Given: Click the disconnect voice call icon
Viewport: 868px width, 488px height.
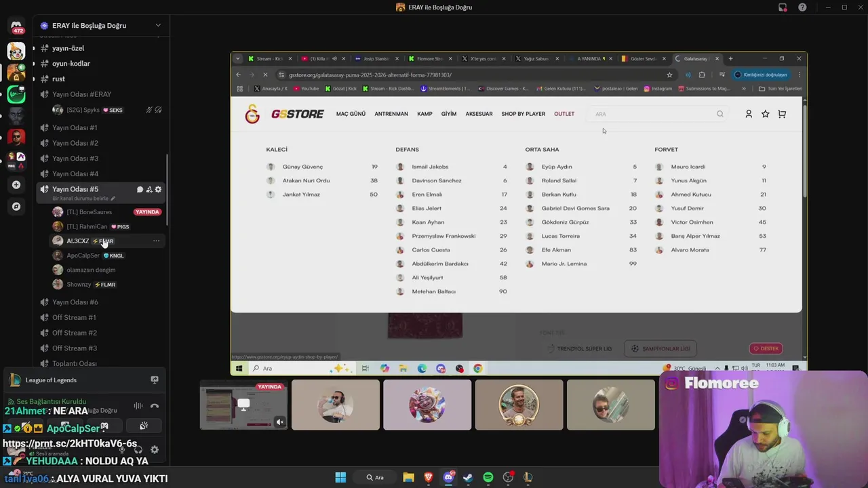Looking at the screenshot, I should tap(155, 405).
